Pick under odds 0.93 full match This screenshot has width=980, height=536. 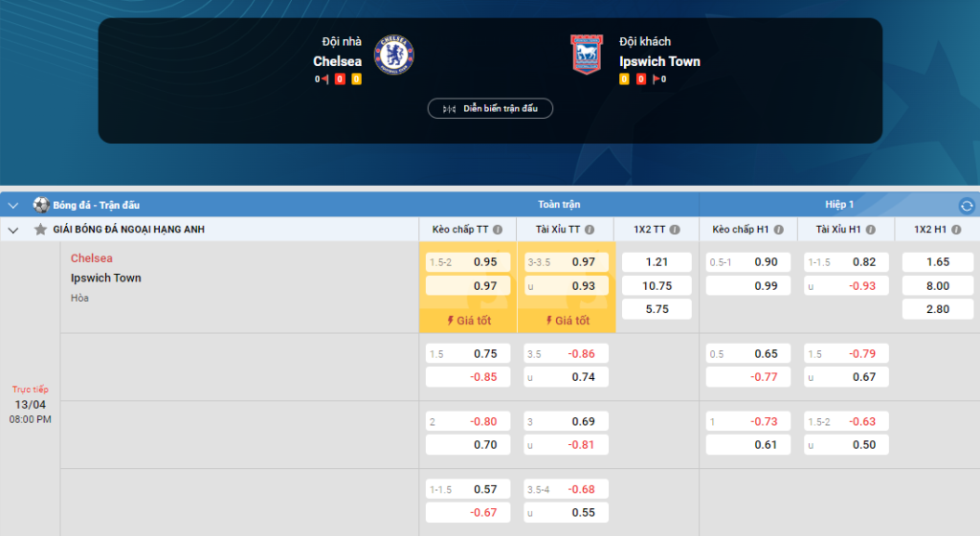(x=567, y=286)
